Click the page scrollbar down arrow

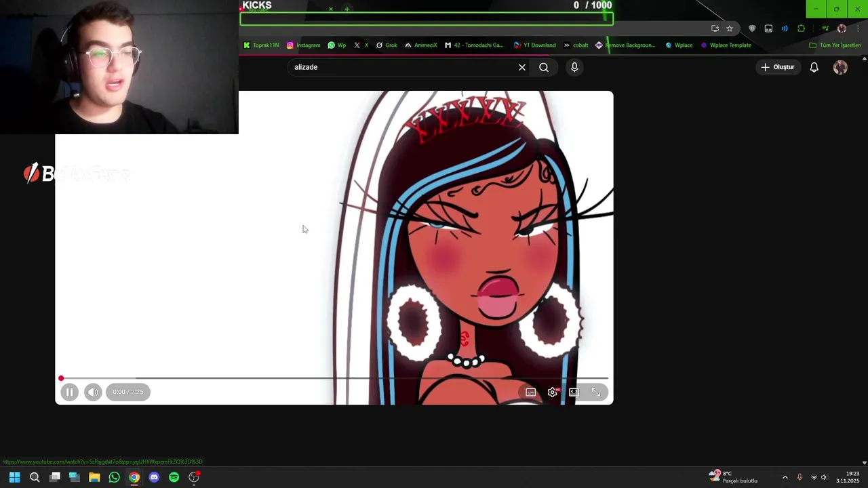864,463
